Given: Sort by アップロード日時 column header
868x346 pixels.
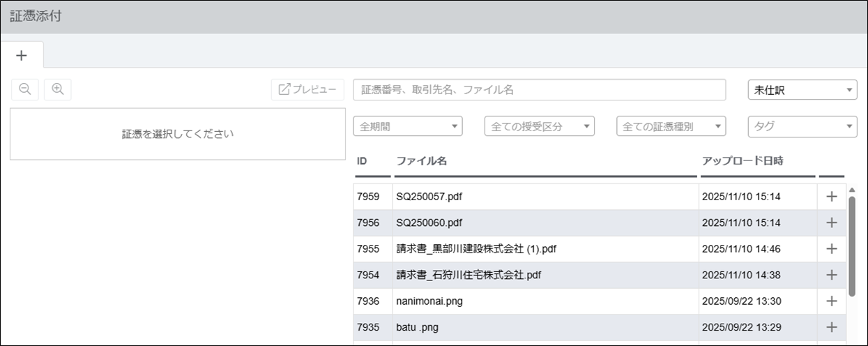Looking at the screenshot, I should [x=743, y=161].
